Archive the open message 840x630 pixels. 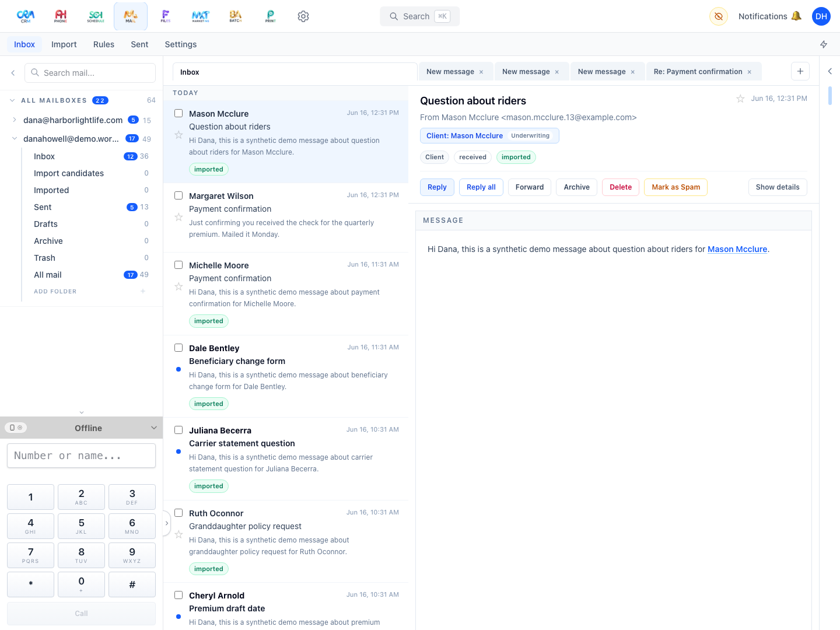coord(577,187)
